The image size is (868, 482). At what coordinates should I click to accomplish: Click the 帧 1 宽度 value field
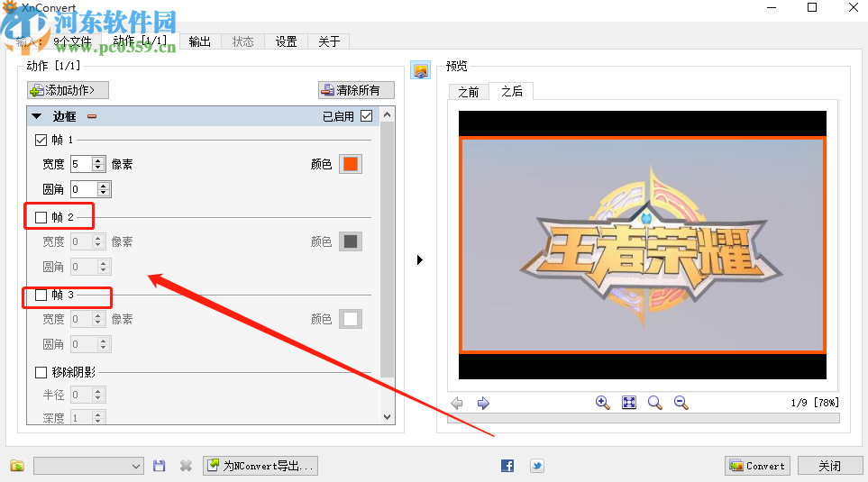click(81, 164)
